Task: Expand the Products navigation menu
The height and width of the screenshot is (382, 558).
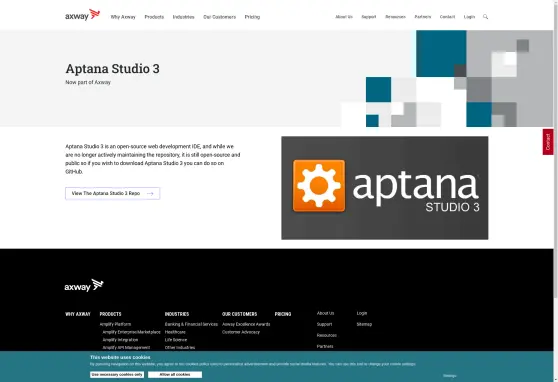Action: [154, 17]
